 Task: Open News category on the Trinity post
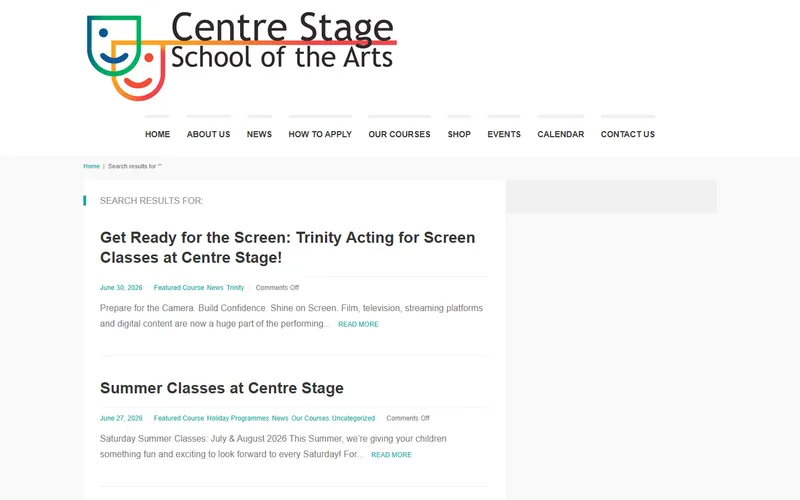pos(215,288)
